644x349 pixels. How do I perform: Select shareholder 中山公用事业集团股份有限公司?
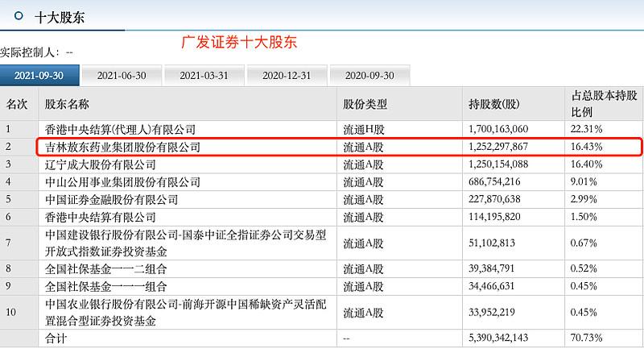[x=123, y=182]
